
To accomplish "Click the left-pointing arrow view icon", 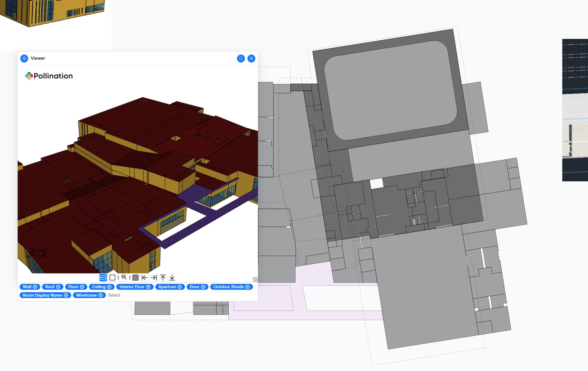I will pos(145,278).
